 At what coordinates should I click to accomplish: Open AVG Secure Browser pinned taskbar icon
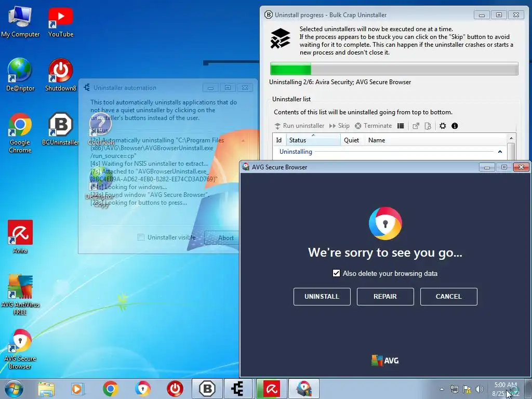click(142, 389)
